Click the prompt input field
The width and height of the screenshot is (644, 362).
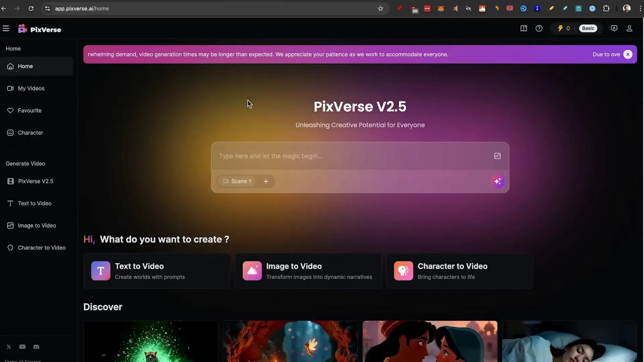point(335,156)
